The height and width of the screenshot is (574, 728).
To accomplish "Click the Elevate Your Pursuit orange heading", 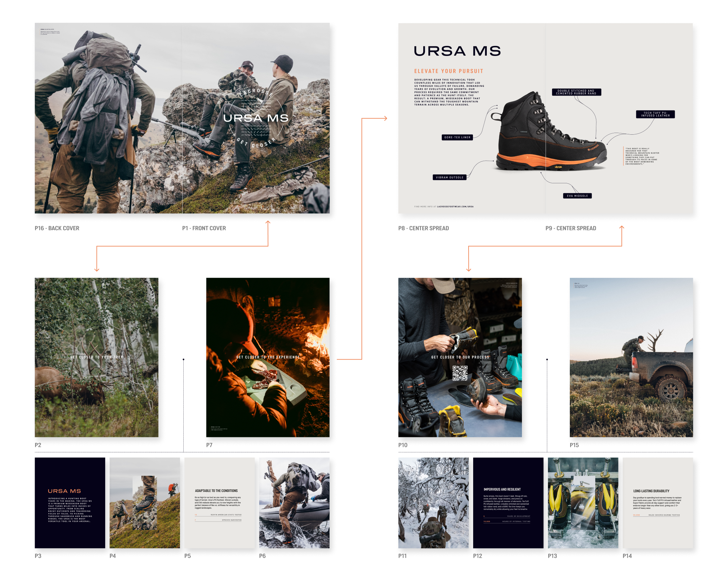I will point(448,71).
